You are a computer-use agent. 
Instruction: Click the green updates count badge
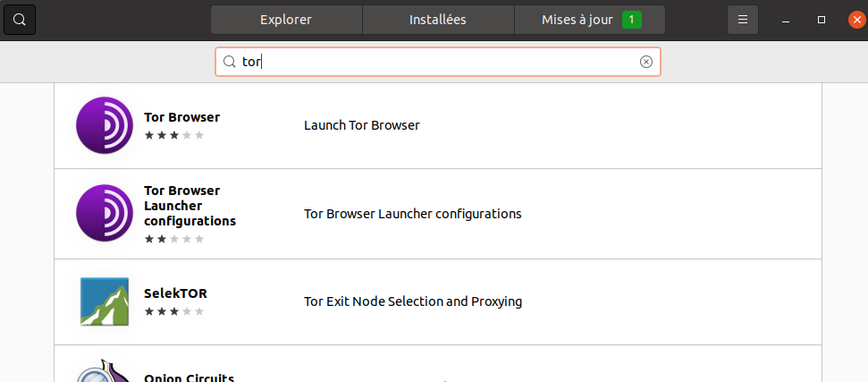pos(631,19)
